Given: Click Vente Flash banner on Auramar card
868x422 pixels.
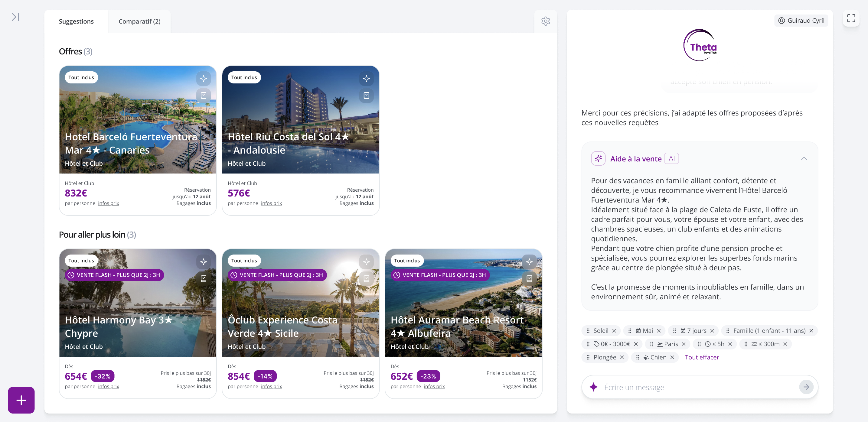Looking at the screenshot, I should pos(440,275).
